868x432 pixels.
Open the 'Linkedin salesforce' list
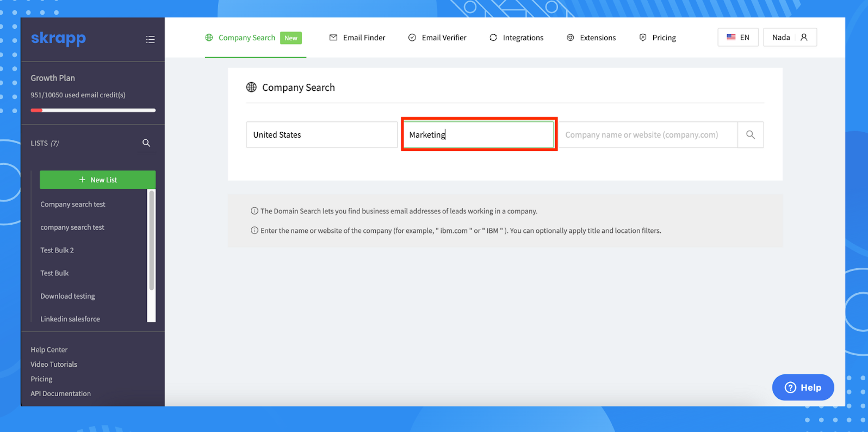70,319
